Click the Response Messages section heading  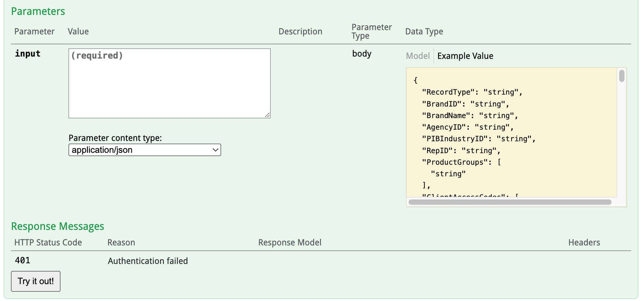(x=58, y=226)
